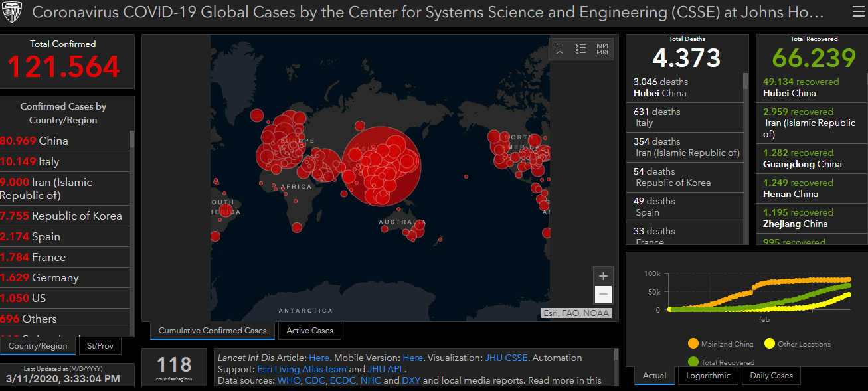Show the Actual chart tab
Screen dimensions: 868x391
pos(654,376)
